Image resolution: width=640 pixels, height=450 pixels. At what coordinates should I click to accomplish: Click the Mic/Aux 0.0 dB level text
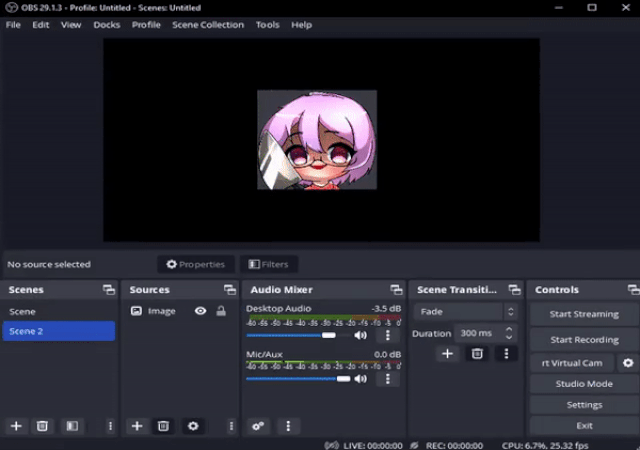point(387,354)
